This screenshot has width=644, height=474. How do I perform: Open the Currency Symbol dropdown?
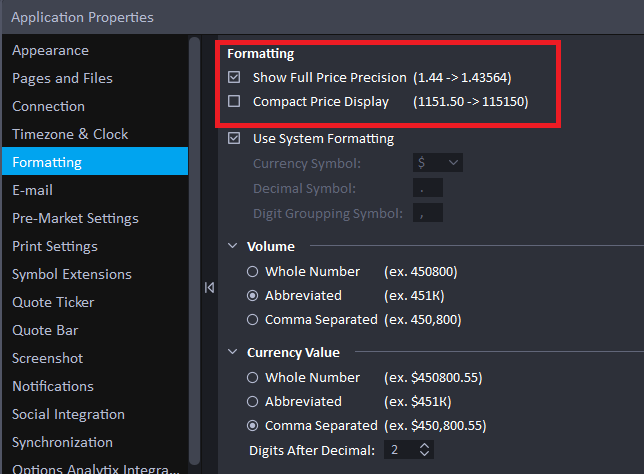438,163
